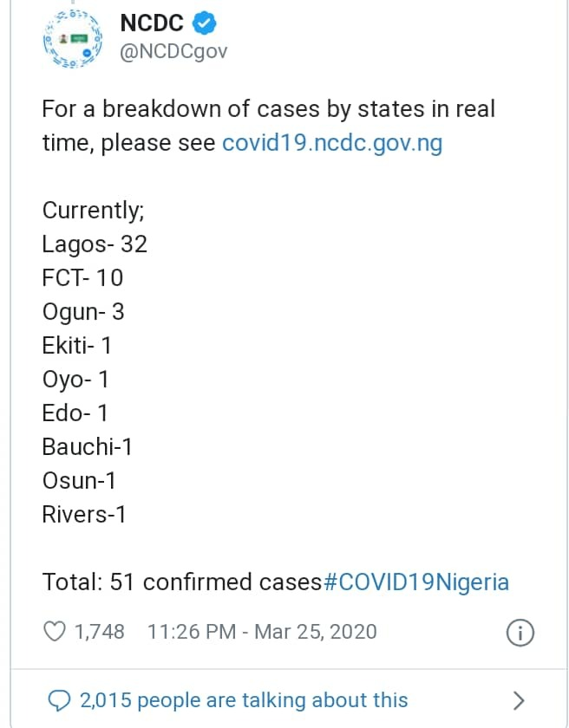Open the #COVID19Nigeria hashtag

click(415, 582)
